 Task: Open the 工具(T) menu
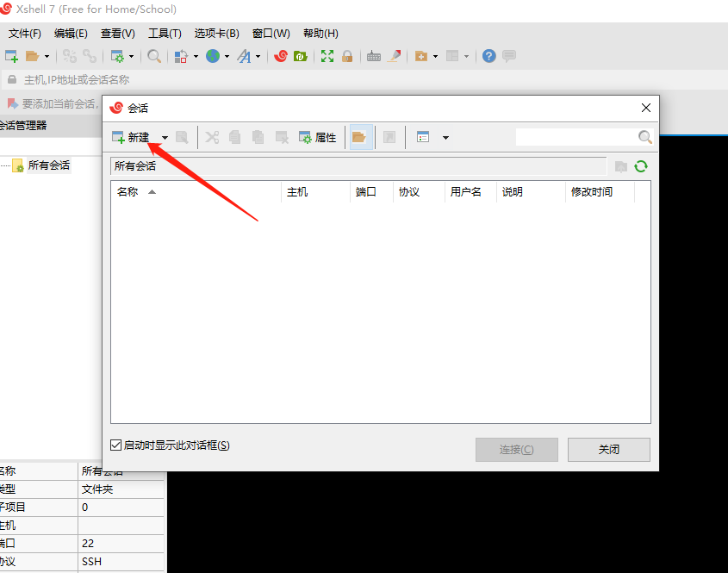(165, 34)
